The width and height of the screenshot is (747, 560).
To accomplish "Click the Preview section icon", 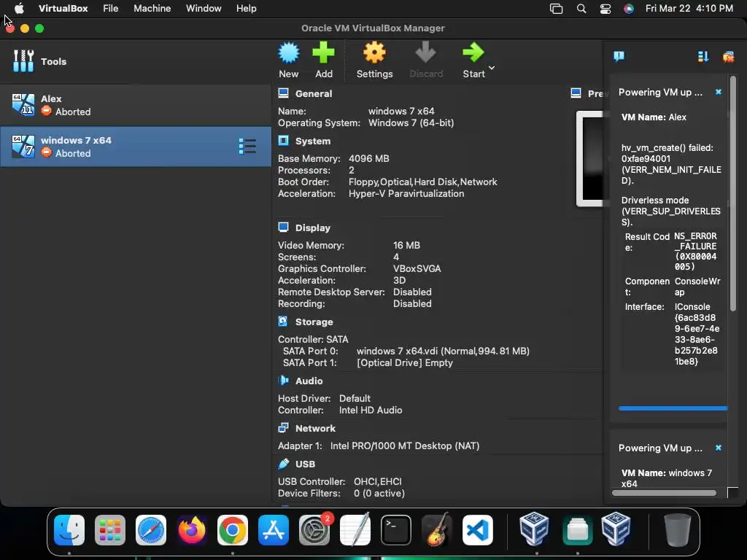I will [x=576, y=93].
